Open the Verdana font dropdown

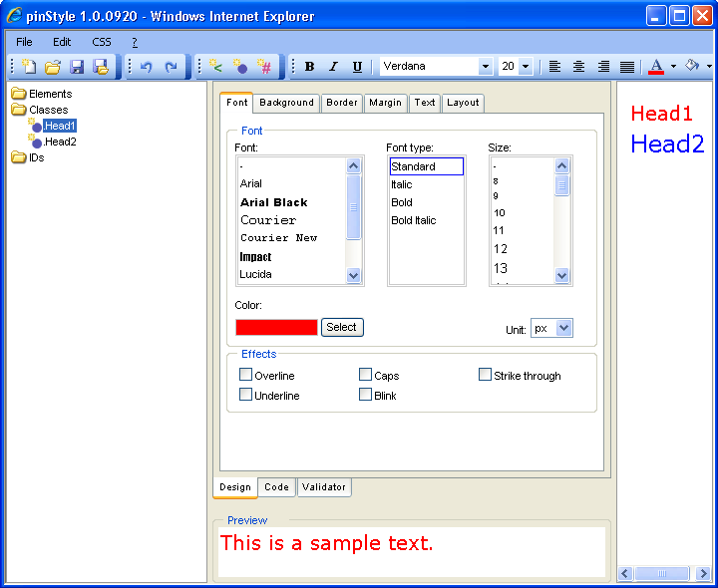(485, 67)
